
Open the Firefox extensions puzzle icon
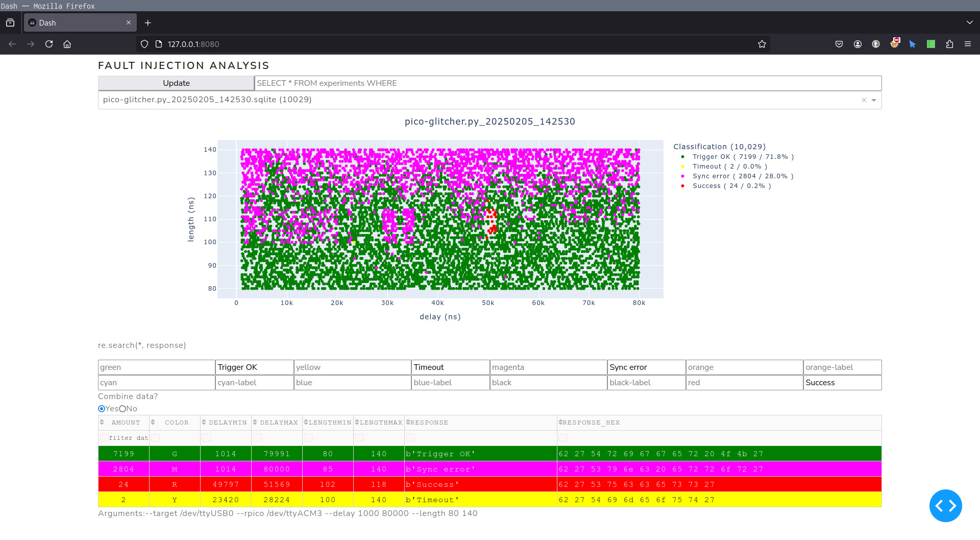pos(949,44)
